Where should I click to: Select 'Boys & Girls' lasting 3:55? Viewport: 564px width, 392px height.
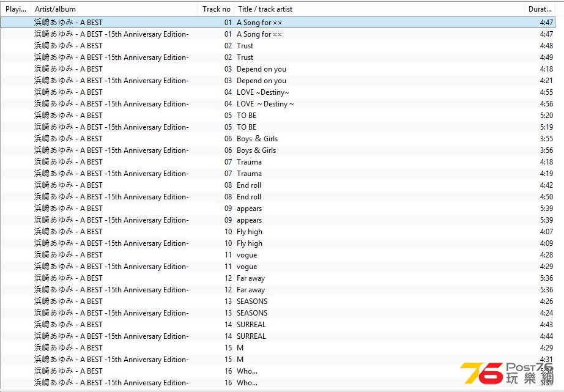tap(257, 139)
